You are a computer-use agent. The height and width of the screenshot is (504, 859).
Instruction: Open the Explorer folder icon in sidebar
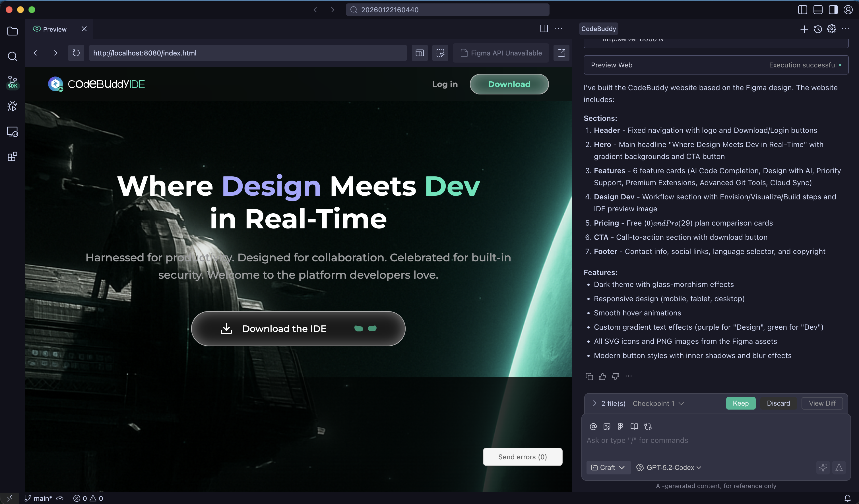click(13, 31)
